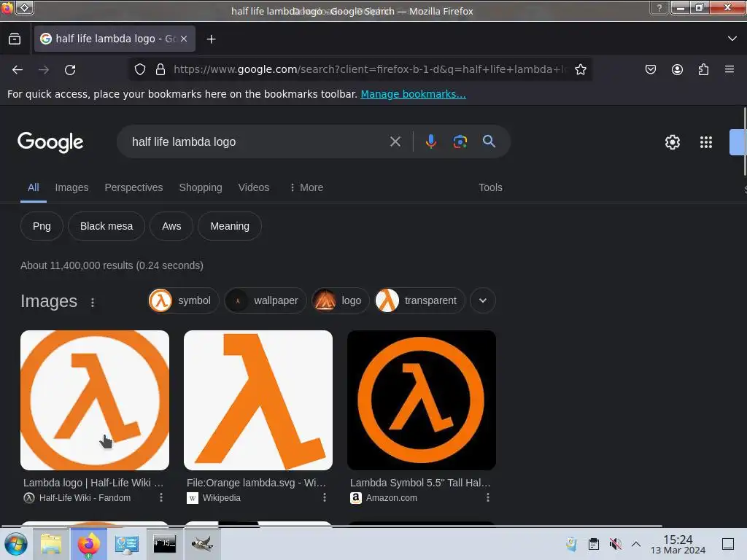Open the tracking protection shield icon
This screenshot has height=560, width=747.
pos(139,69)
